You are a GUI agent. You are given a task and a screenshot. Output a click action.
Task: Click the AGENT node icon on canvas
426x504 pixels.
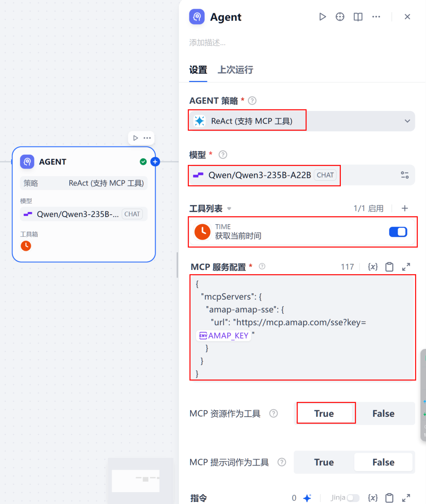coord(27,162)
